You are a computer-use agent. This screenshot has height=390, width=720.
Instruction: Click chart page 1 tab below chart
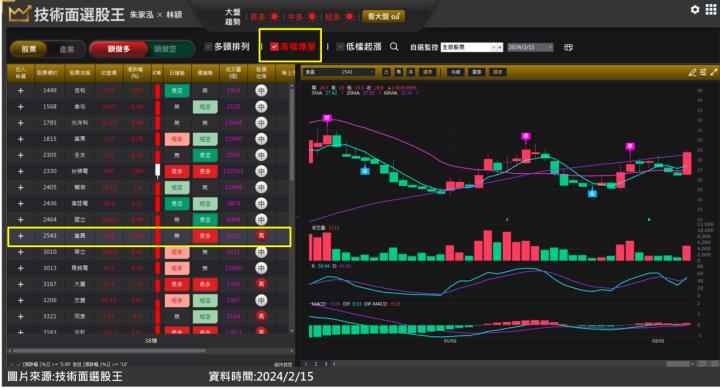tap(306, 364)
